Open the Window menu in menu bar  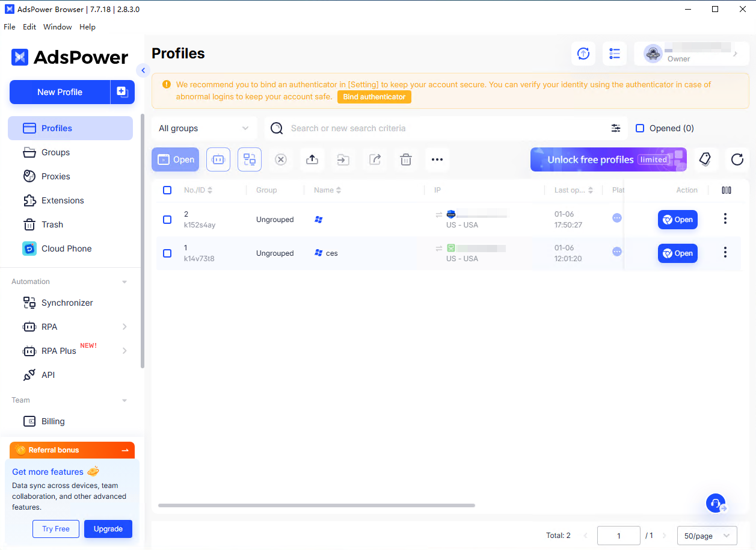pos(58,27)
